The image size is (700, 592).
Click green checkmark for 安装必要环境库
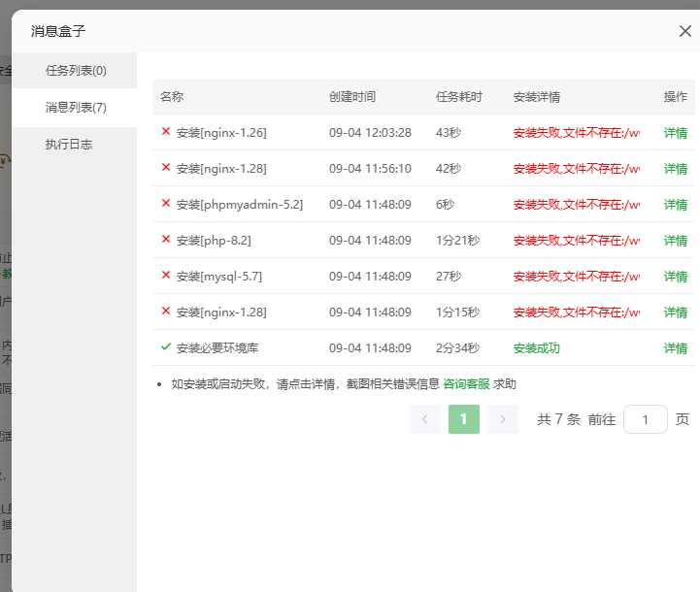coord(166,346)
